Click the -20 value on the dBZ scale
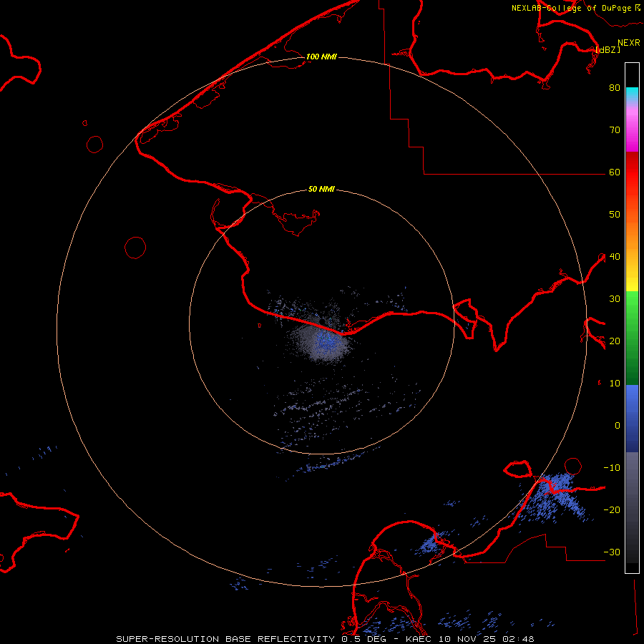 pos(612,509)
